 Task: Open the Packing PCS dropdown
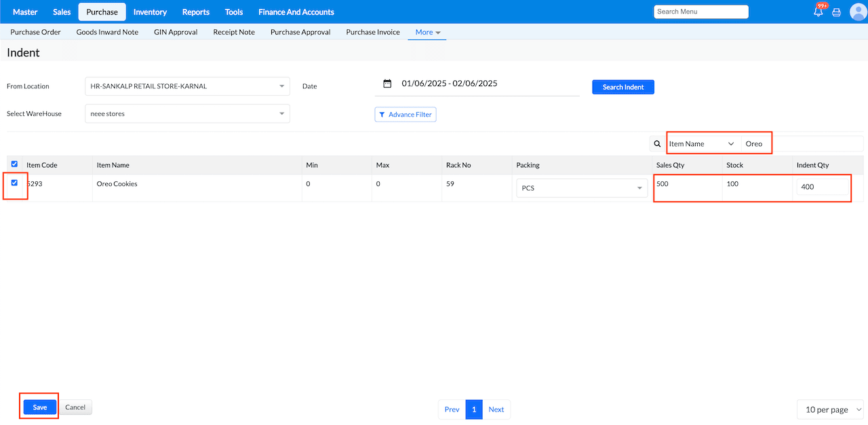click(x=581, y=188)
